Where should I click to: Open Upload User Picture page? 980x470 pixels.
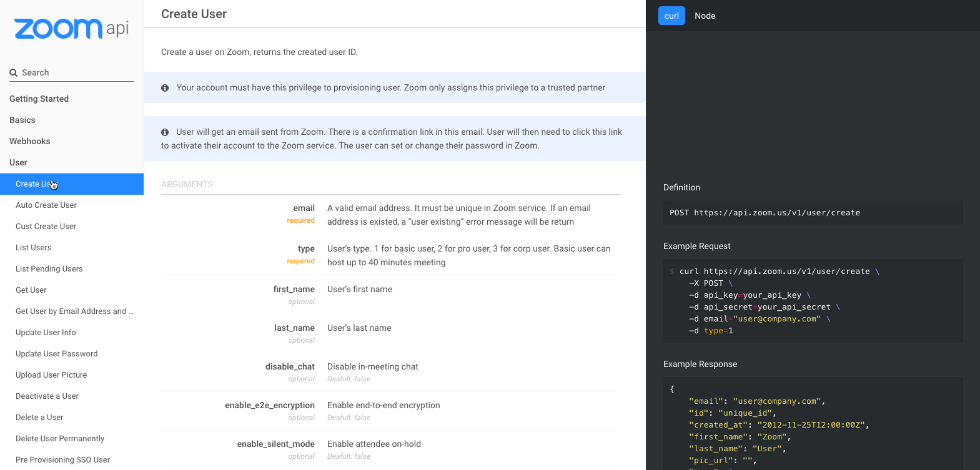click(51, 375)
